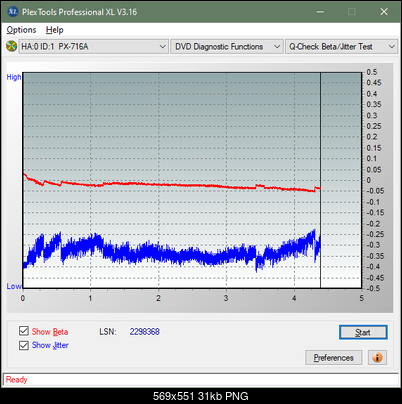Minimize the PlexTools window
Image resolution: width=402 pixels, height=404 pixels.
[x=320, y=12]
